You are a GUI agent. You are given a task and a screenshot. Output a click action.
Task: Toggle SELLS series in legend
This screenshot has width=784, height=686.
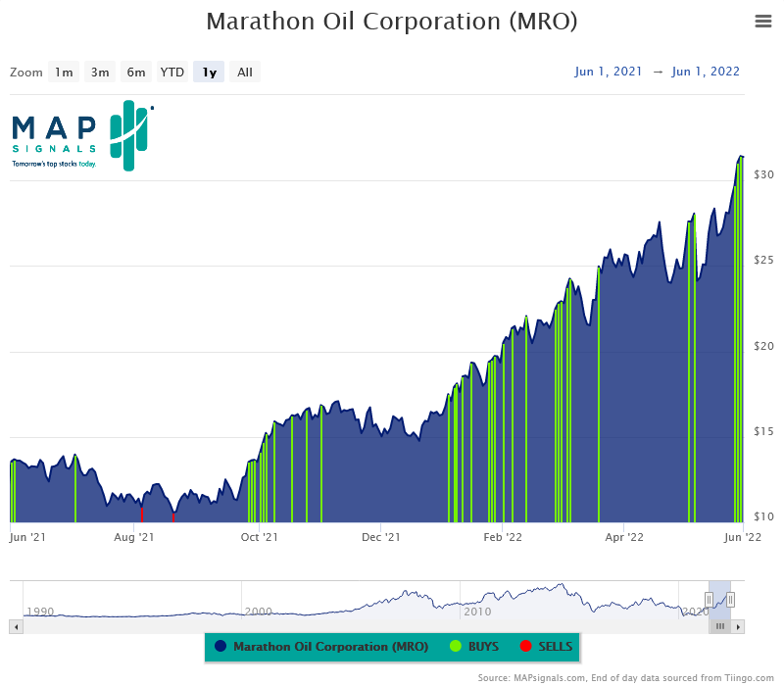pos(546,647)
